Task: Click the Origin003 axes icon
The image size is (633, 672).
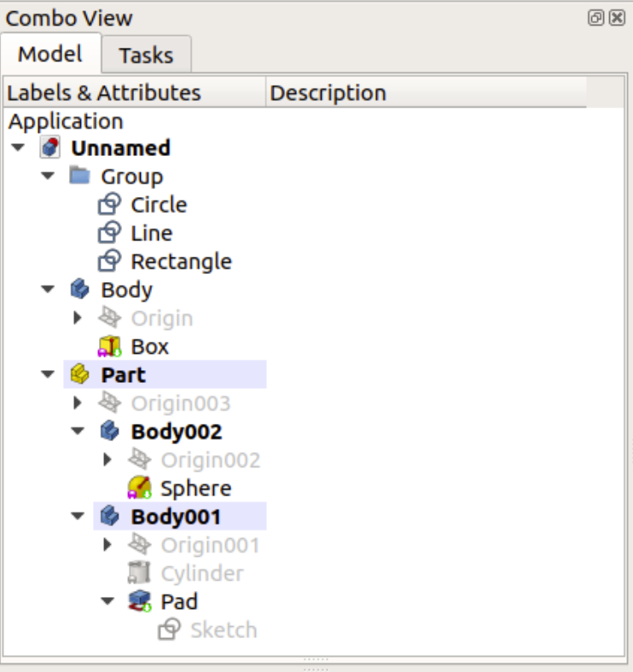Action: (x=110, y=403)
